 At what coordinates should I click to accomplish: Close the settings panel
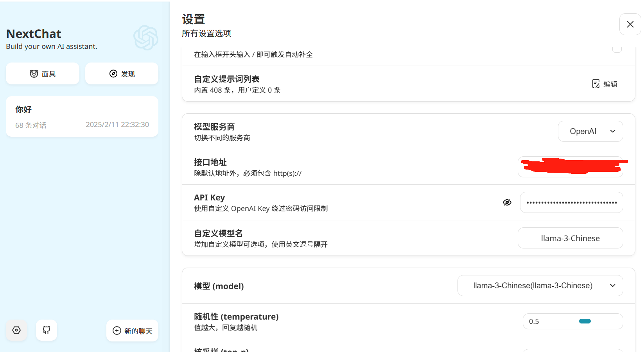click(x=630, y=24)
